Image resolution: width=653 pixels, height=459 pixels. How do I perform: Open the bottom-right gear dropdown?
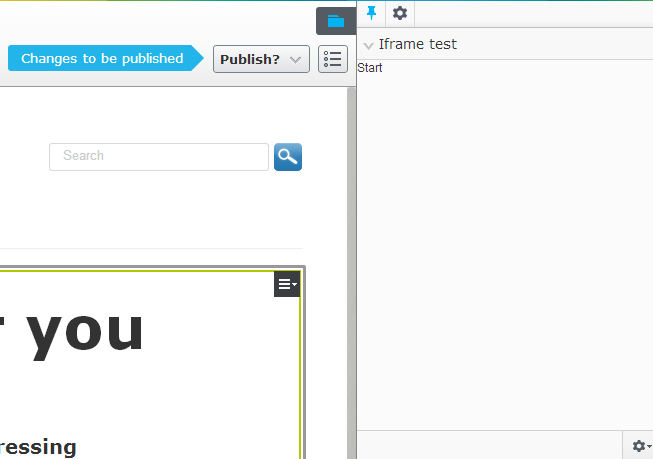pyautogui.click(x=638, y=446)
